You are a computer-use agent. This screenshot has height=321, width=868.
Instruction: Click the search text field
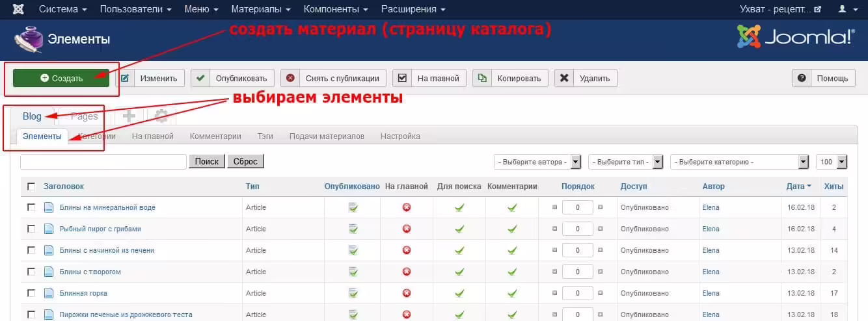103,162
